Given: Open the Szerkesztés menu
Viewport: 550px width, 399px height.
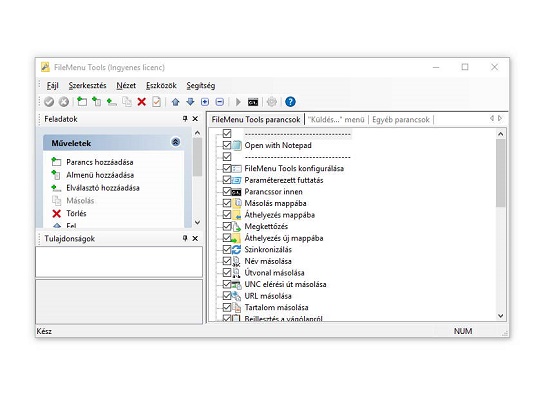Looking at the screenshot, I should pyautogui.click(x=87, y=86).
